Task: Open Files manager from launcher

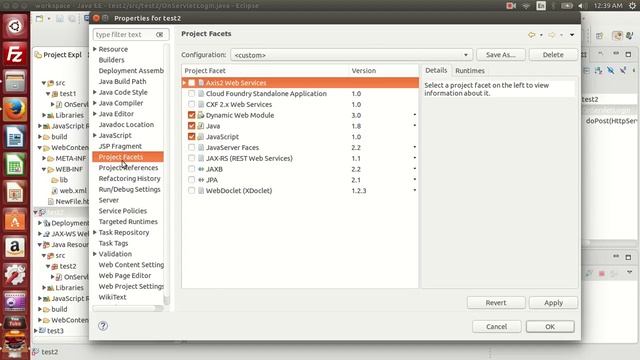Action: [15, 82]
